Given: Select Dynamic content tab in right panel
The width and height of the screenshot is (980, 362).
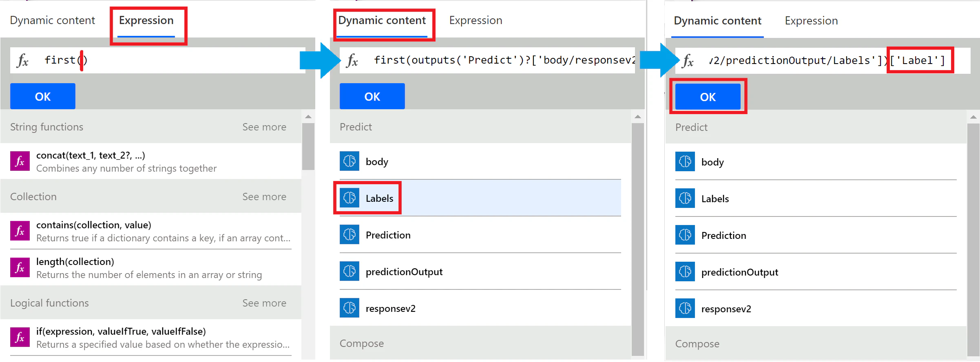Looking at the screenshot, I should tap(717, 21).
